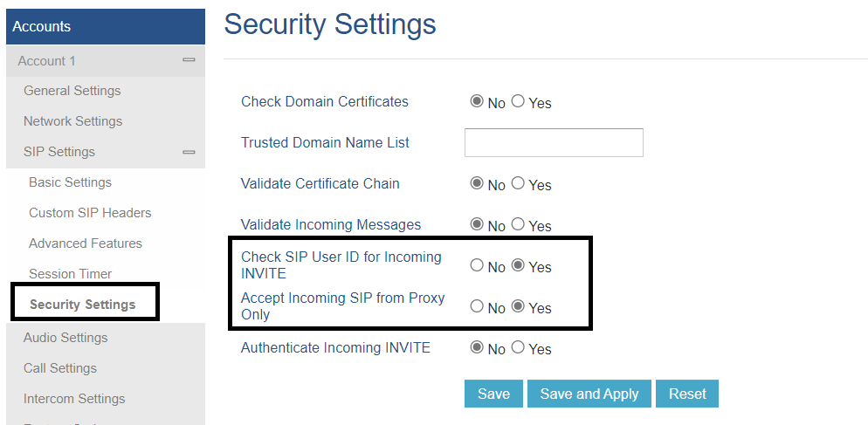The height and width of the screenshot is (425, 868).
Task: Enable Validate Incoming Messages Yes option
Action: (518, 224)
